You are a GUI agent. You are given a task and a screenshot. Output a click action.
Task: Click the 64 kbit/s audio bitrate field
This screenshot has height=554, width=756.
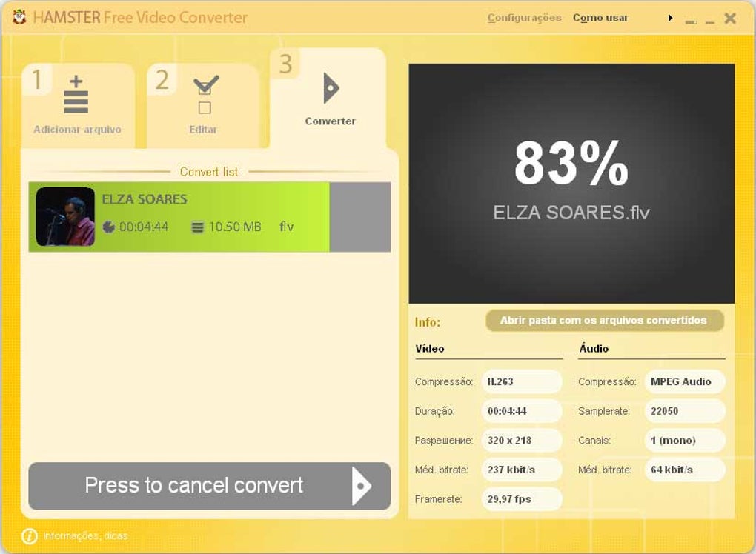pos(685,470)
